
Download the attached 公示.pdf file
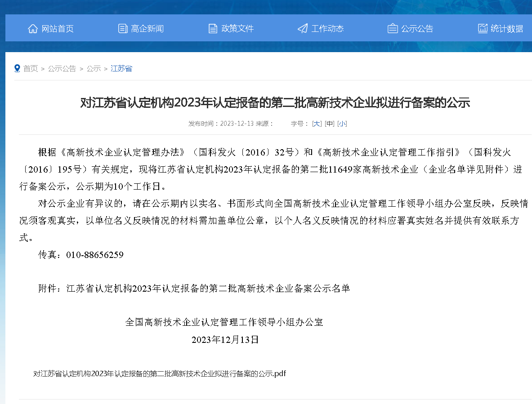(x=160, y=373)
